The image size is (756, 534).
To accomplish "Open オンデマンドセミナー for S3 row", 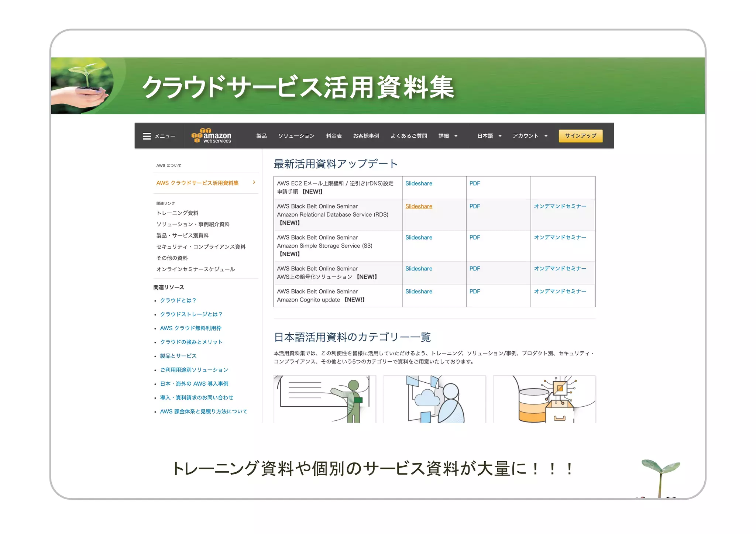I will click(560, 237).
